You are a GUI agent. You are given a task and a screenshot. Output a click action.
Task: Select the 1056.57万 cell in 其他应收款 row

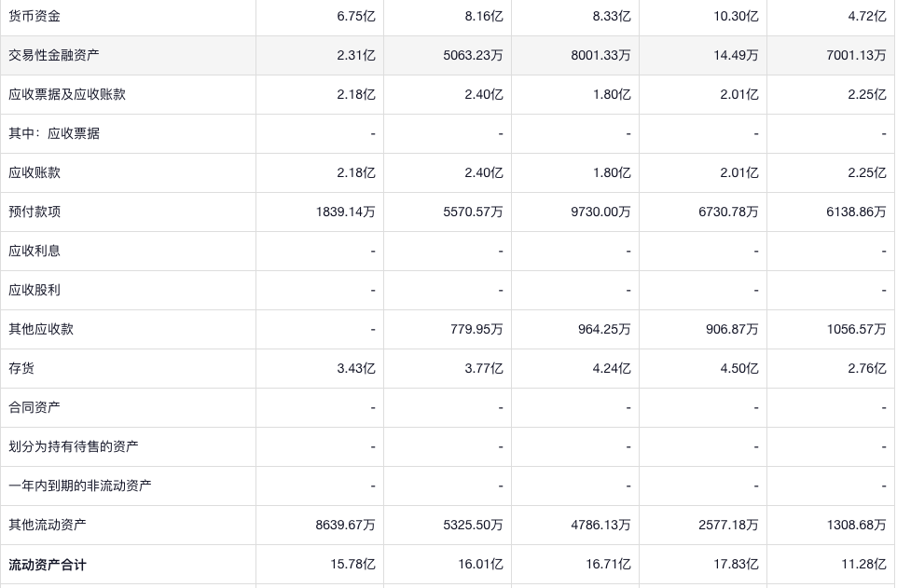pos(856,329)
